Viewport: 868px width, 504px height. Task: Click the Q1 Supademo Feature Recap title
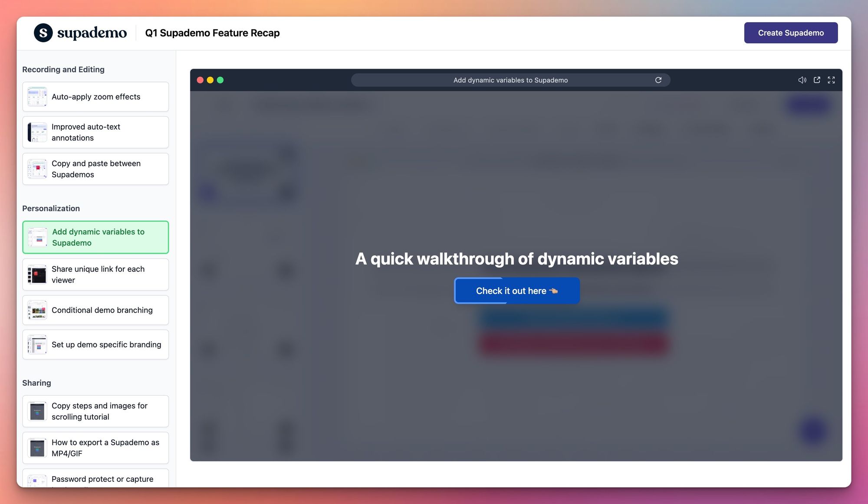pos(212,33)
